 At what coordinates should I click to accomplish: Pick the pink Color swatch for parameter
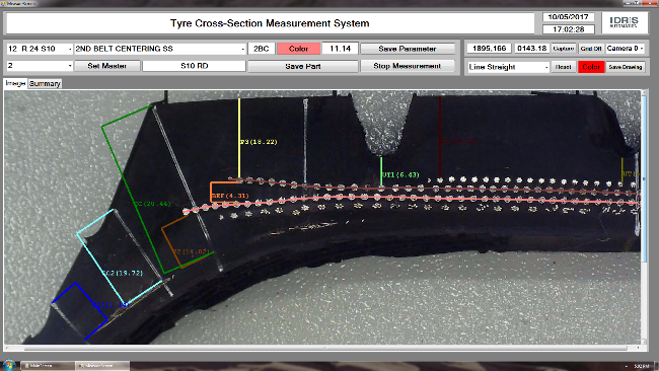(x=298, y=49)
